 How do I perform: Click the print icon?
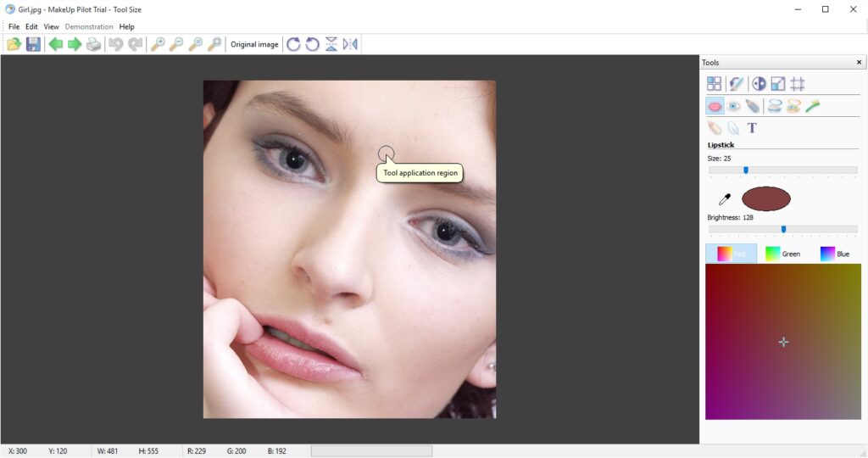point(93,44)
